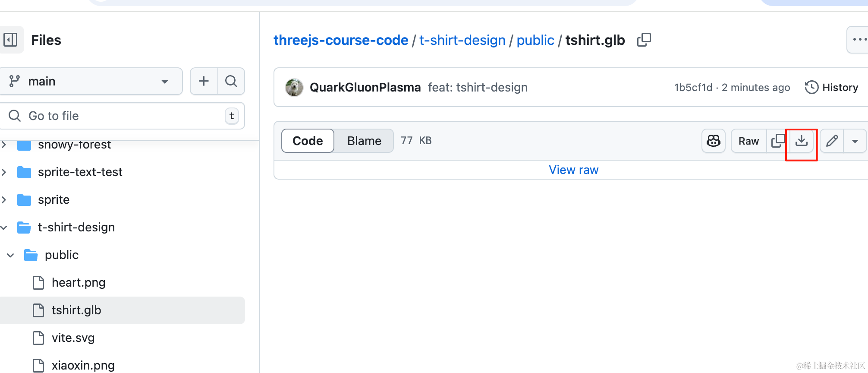This screenshot has height=373, width=868.
Task: Switch to the Blame tab
Action: tap(364, 141)
